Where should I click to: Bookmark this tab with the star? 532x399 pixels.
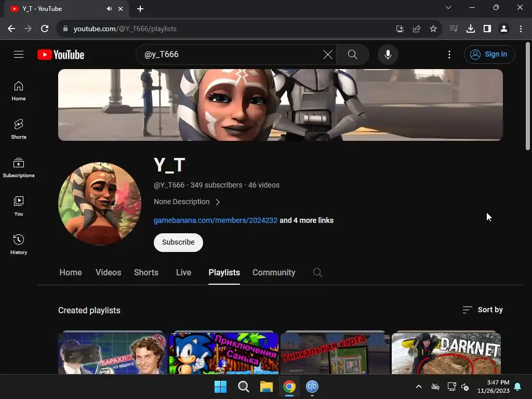(433, 29)
